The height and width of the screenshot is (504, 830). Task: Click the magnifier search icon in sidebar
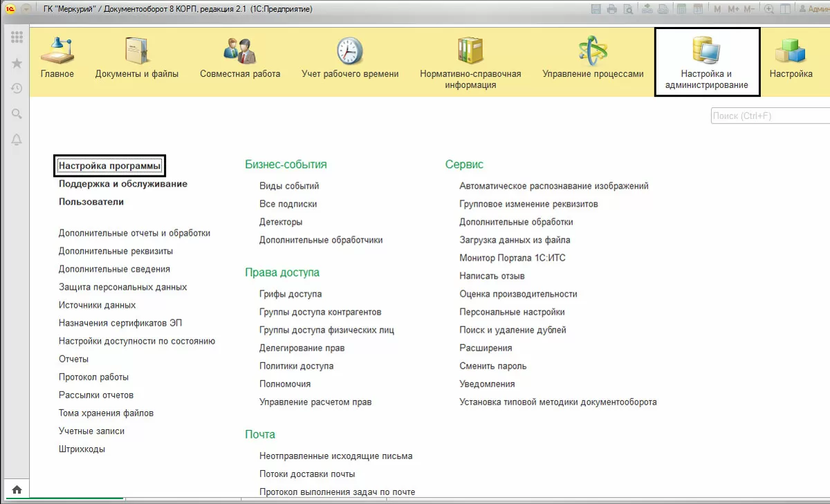point(17,114)
